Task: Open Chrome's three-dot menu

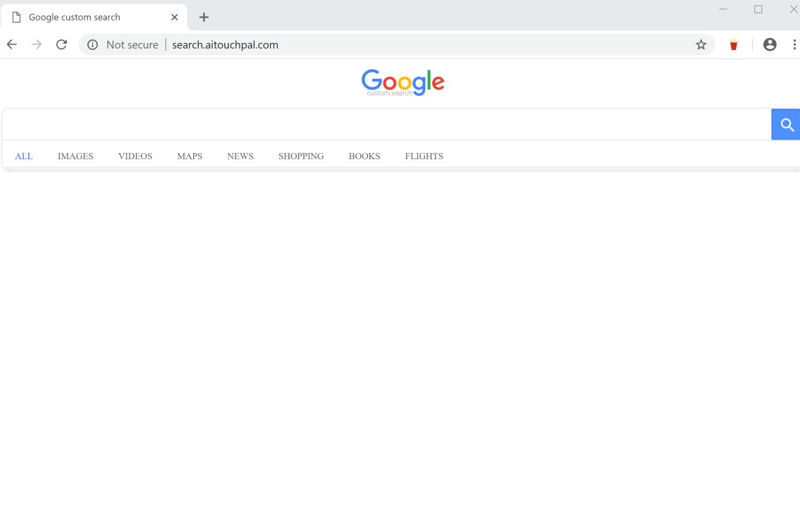Action: 794,45
